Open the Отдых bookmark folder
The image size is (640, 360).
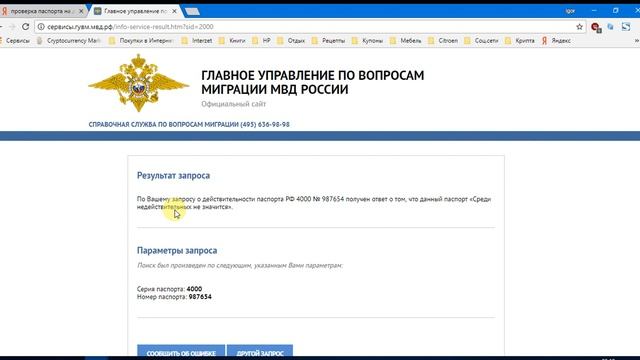[x=291, y=40]
